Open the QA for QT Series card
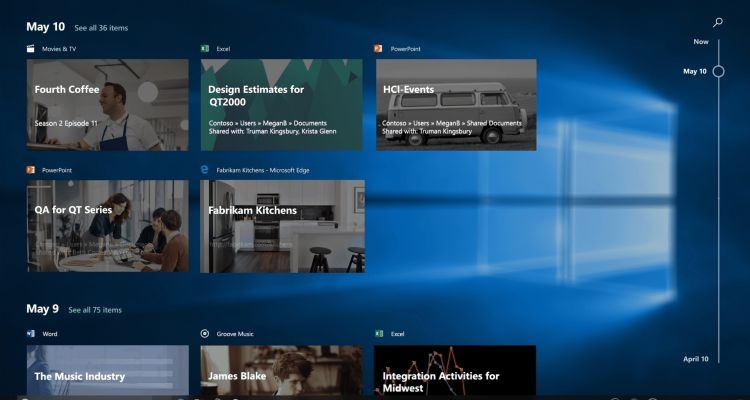 tap(108, 226)
